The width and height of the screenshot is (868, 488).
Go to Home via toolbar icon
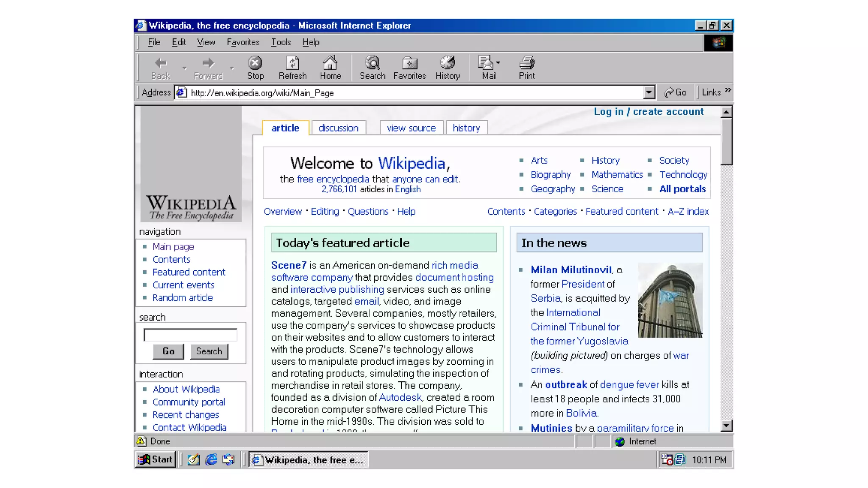pyautogui.click(x=330, y=64)
